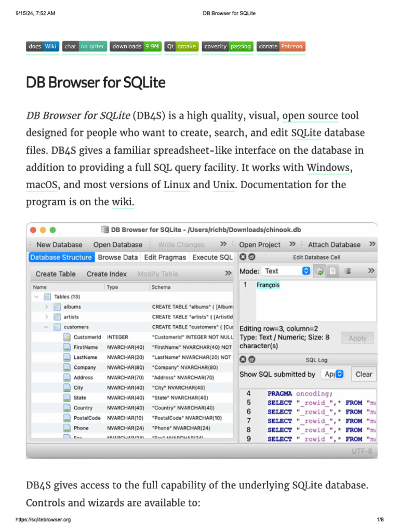Expand the overflow chevron after Attach Database
This screenshot has width=399, height=532.
coord(372,244)
